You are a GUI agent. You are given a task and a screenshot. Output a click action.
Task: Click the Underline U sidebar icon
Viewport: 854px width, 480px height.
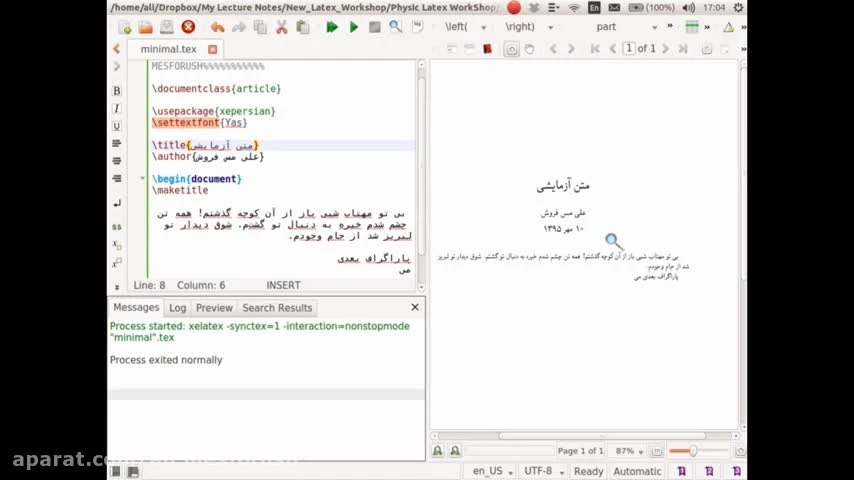pyautogui.click(x=116, y=126)
